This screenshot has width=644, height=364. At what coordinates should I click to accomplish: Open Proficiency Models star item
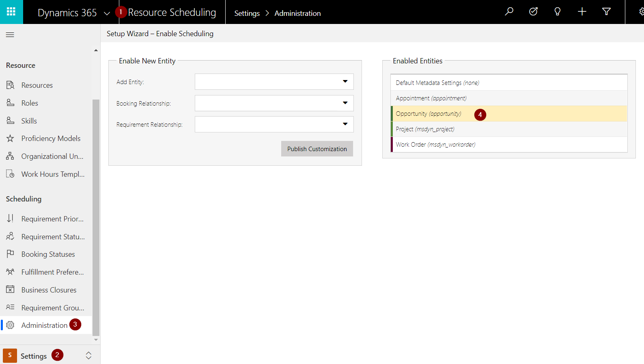(51, 139)
